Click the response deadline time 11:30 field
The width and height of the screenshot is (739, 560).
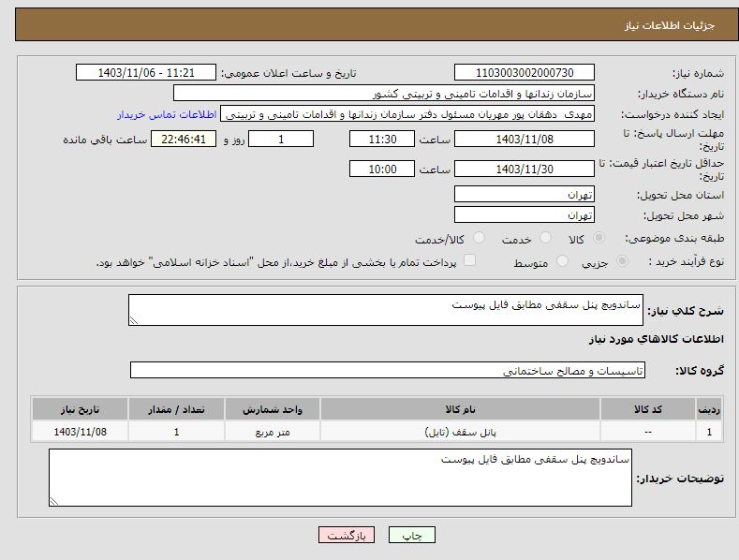point(382,139)
